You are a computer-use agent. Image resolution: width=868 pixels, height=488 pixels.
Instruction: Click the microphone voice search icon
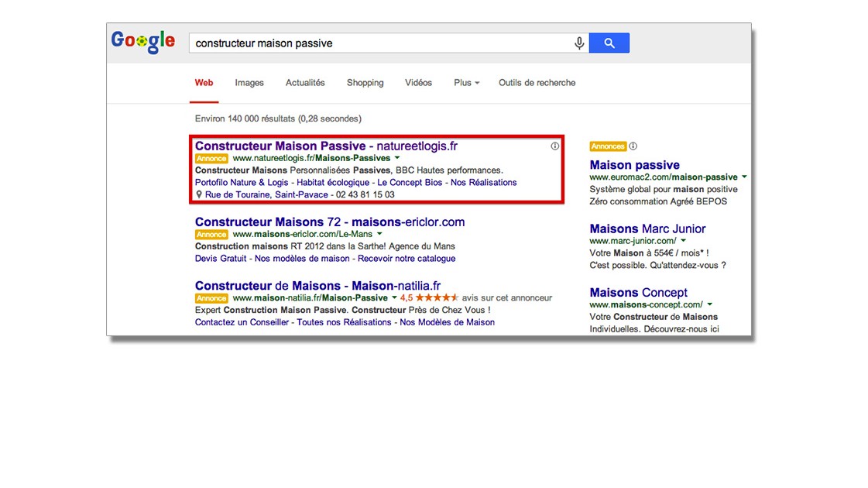coord(579,43)
